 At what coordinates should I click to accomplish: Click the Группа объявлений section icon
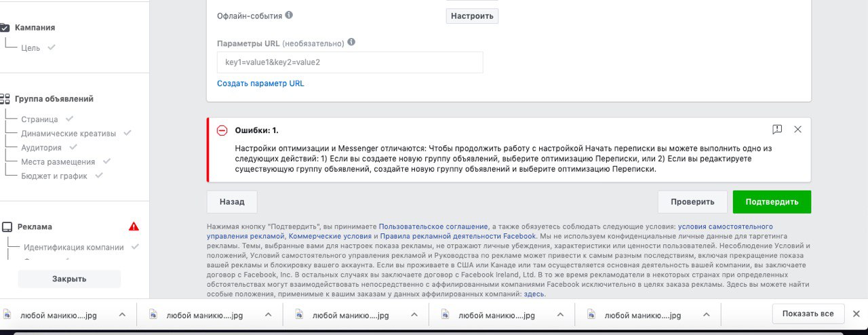[5, 98]
